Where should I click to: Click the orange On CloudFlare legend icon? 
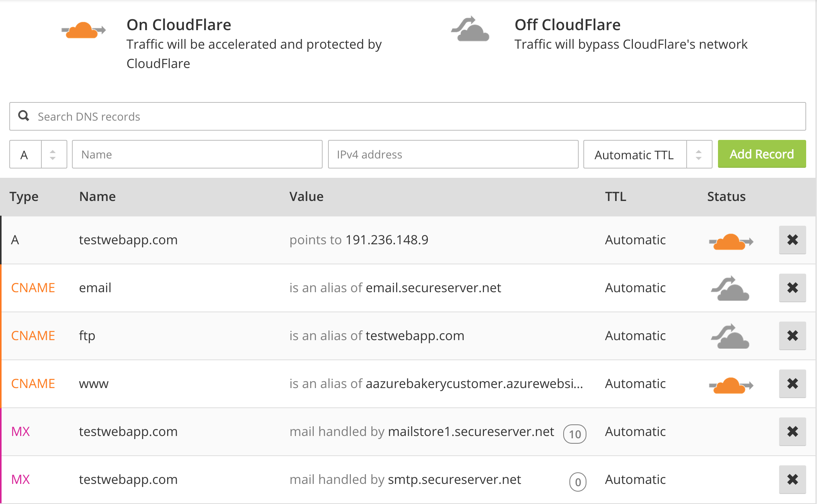point(84,30)
